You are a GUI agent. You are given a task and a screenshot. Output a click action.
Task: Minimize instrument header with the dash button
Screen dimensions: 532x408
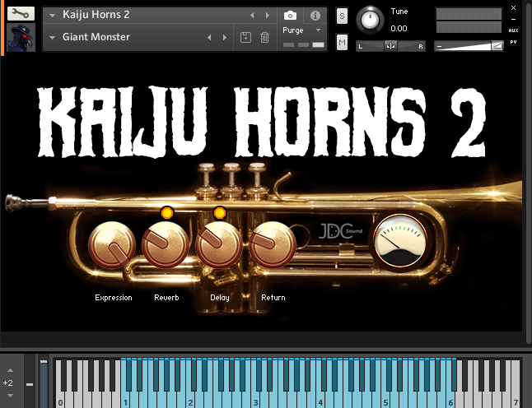(x=513, y=19)
